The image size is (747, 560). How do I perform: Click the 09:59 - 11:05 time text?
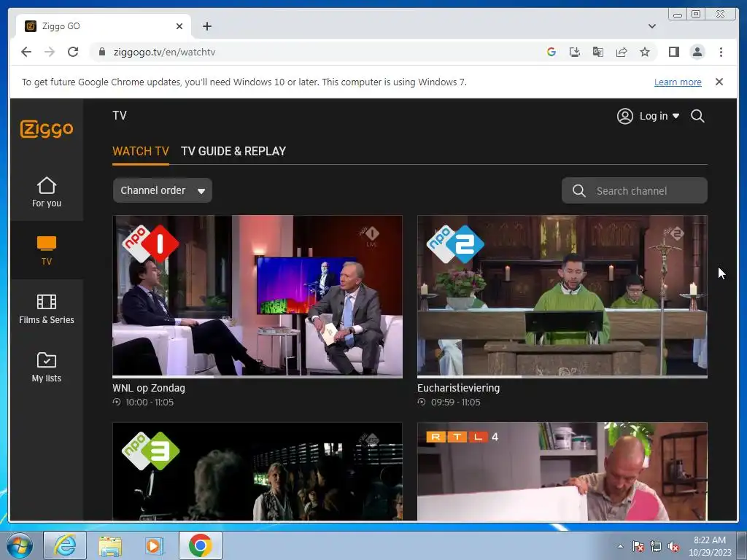pyautogui.click(x=455, y=402)
